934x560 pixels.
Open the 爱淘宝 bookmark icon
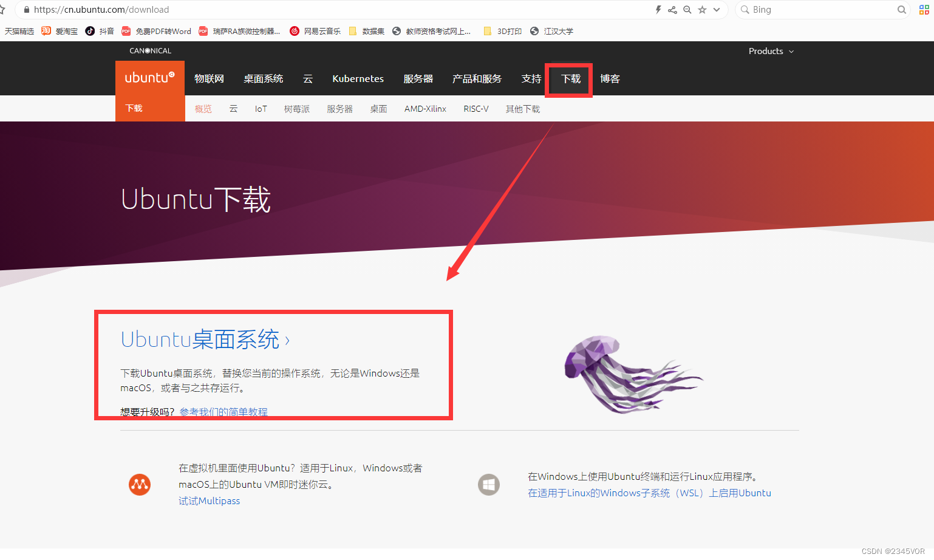(46, 31)
